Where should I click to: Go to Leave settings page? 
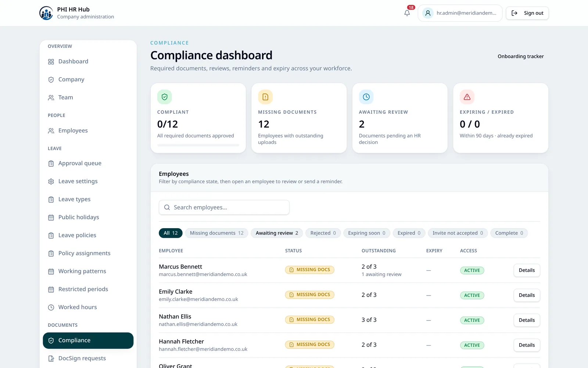click(x=88, y=182)
